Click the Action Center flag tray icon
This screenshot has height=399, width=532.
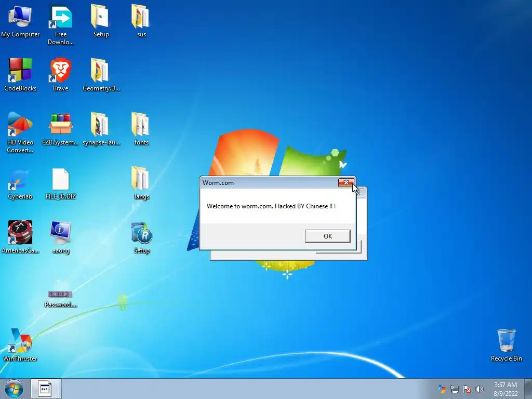[467, 389]
